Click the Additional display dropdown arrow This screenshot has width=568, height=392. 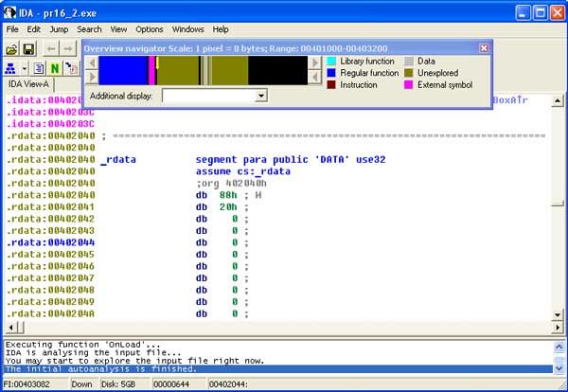point(261,96)
